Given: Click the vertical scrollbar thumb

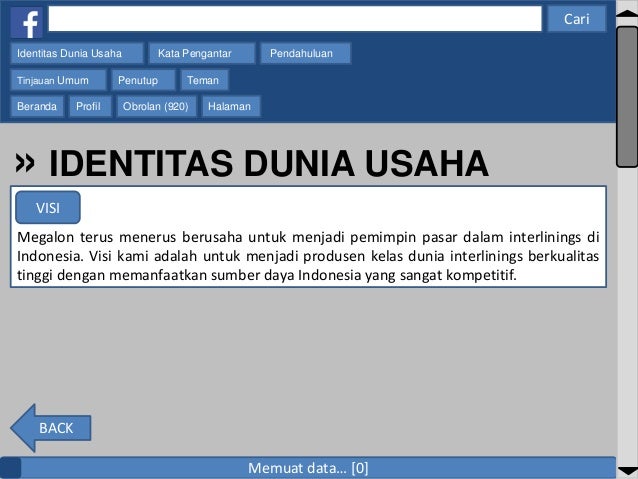Looking at the screenshot, I should pos(627,96).
